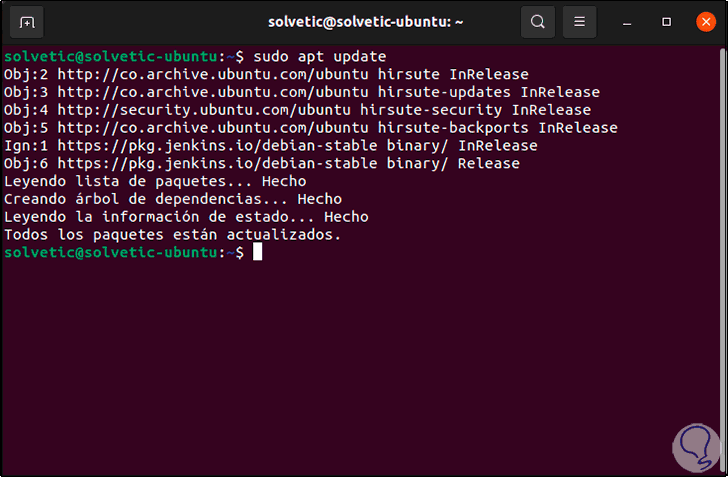Click the bottom prompt with the cursor block

(133, 252)
